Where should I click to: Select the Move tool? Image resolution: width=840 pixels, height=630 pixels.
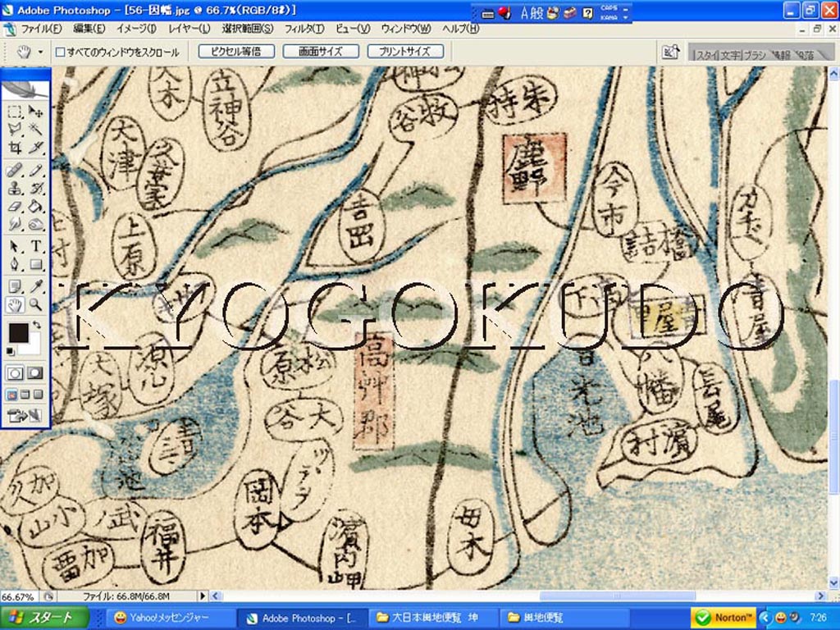coord(36,112)
